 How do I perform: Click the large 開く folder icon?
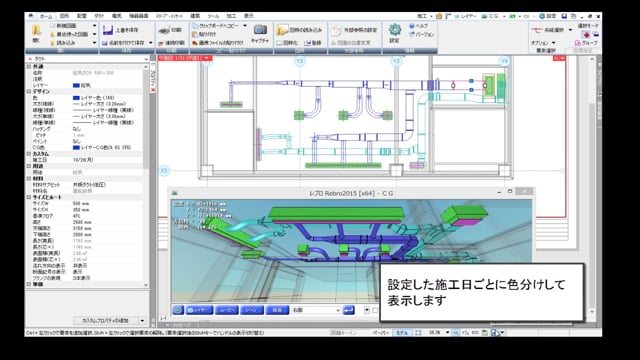(x=36, y=31)
